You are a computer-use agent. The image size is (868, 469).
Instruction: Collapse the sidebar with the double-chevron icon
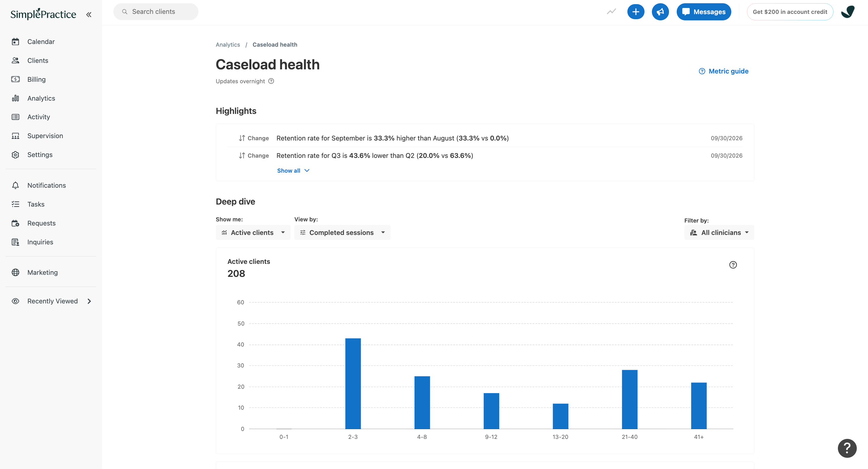pos(89,14)
